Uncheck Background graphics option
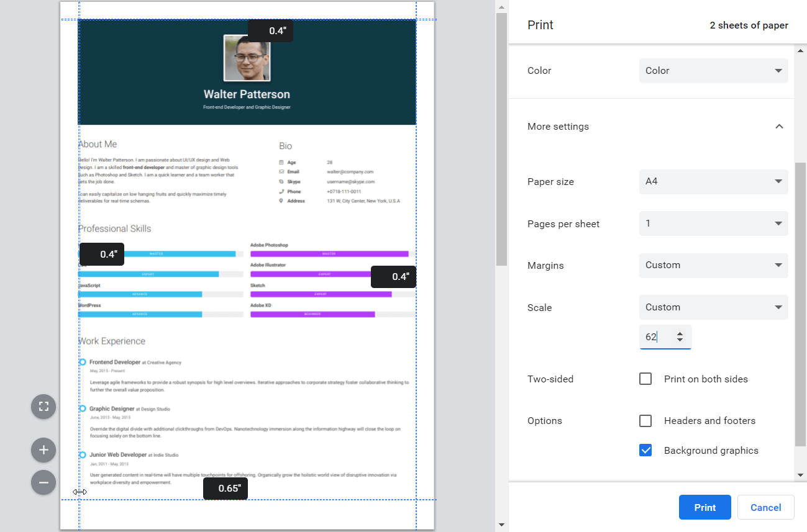Viewport: 807px width, 532px height. [645, 451]
